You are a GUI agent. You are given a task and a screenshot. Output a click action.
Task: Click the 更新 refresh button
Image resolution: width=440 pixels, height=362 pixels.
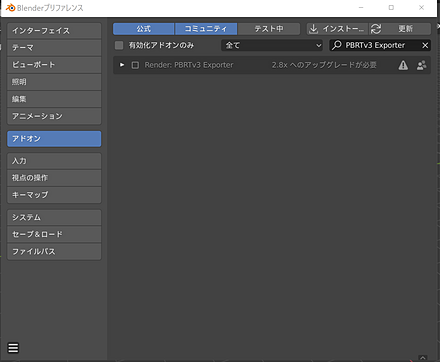tap(400, 29)
